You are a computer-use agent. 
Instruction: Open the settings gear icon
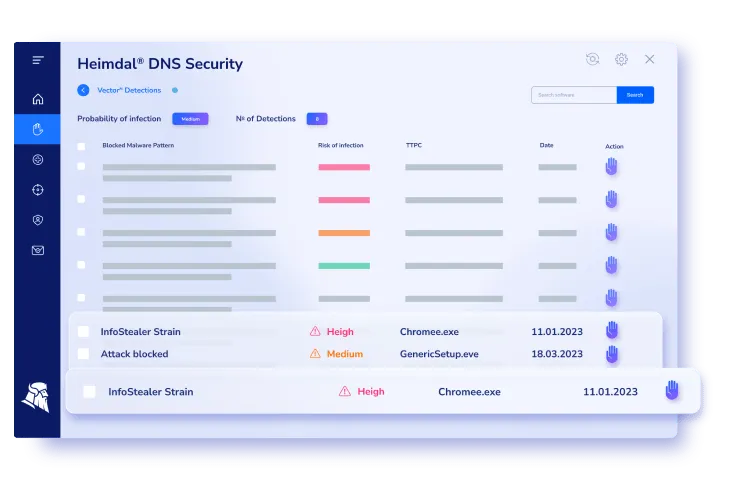[621, 59]
